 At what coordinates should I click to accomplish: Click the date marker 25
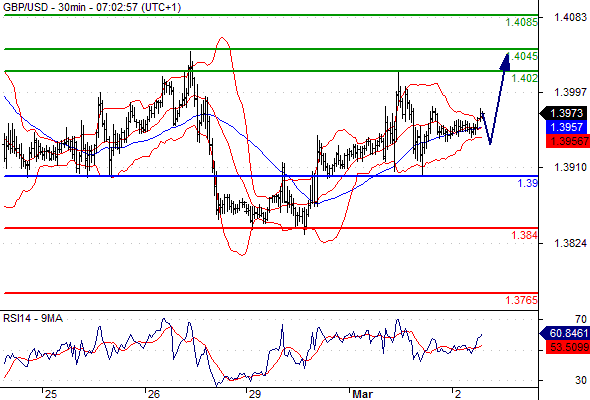(x=50, y=394)
